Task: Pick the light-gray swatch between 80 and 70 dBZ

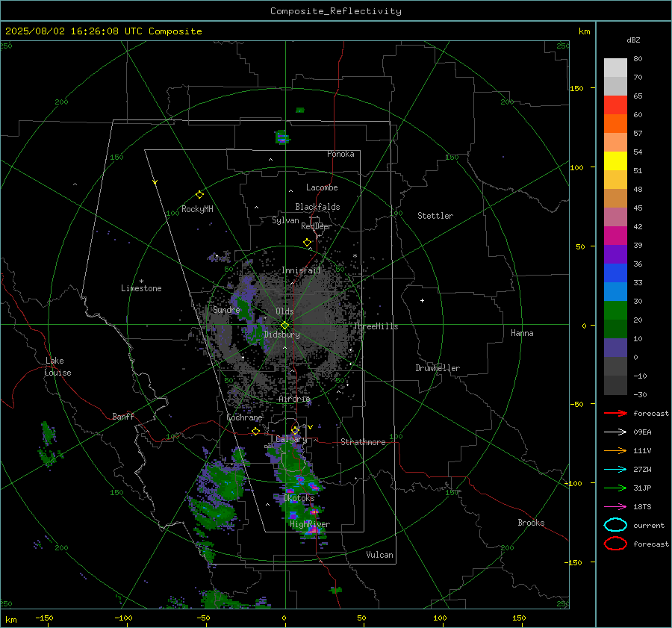Action: tap(615, 68)
